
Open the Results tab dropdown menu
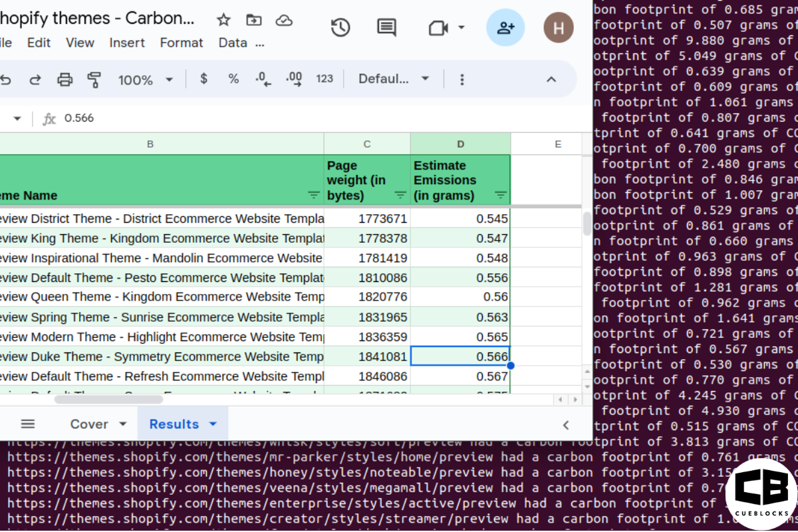pos(213,424)
